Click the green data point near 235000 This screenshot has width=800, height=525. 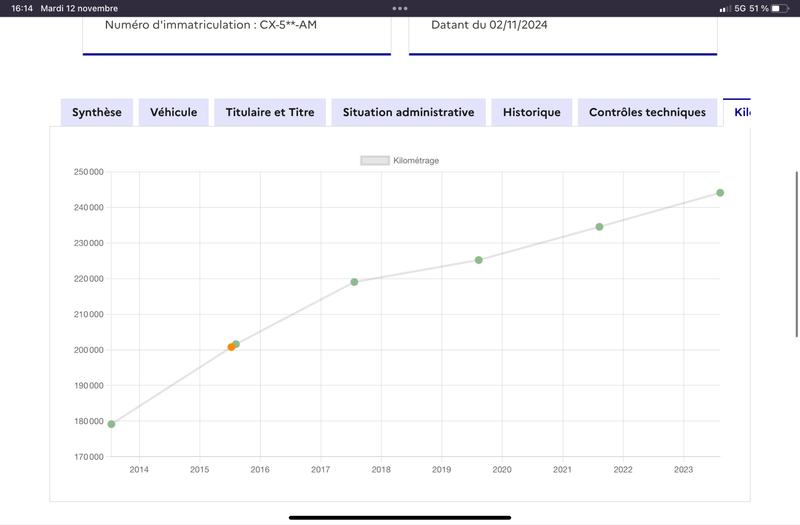pyautogui.click(x=599, y=227)
